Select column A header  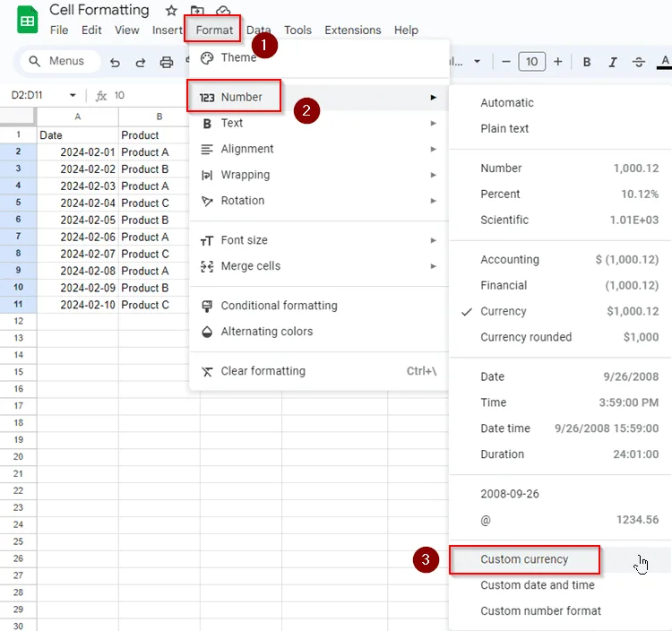pos(78,117)
